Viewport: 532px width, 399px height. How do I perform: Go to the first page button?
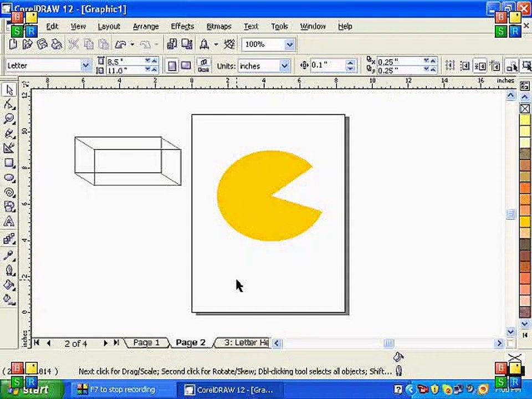tap(37, 342)
